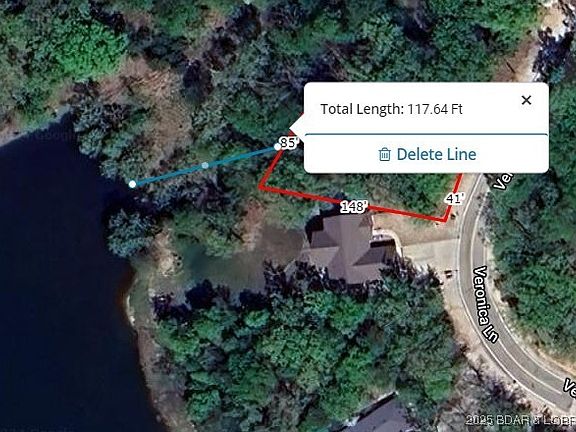Viewport: 576px width, 432px height.
Task: Click the blue line endpoint at the shoreline
Action: 132,184
